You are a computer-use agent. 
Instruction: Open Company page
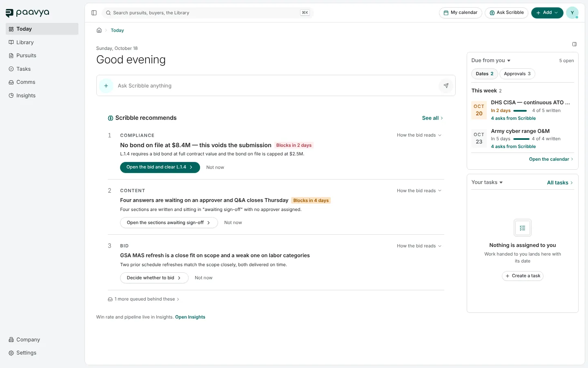click(42, 340)
